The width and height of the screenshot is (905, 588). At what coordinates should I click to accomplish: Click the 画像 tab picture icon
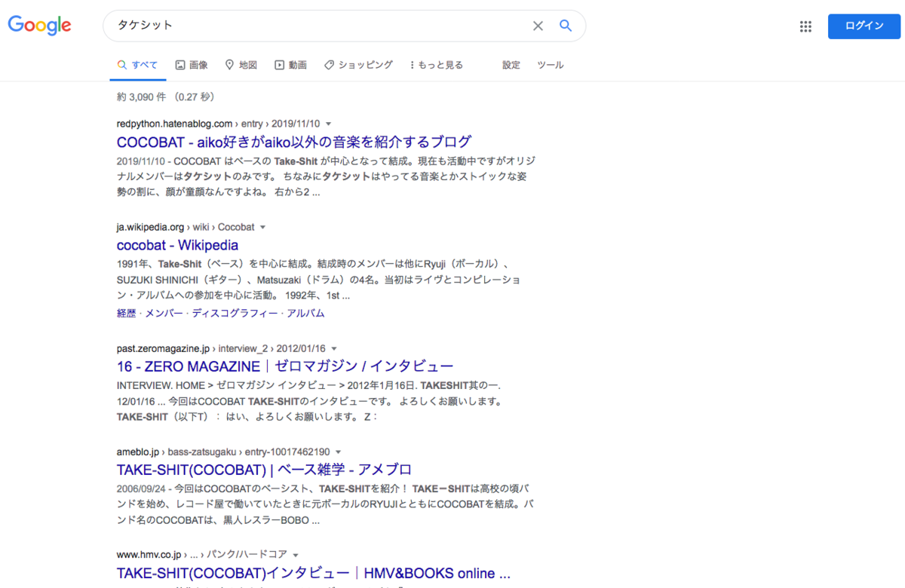[180, 65]
